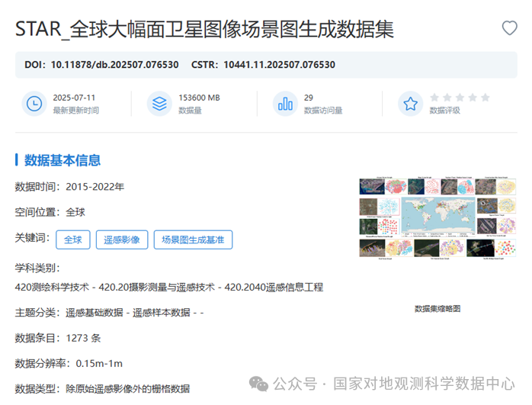Rate the dataset three stars
Screen dimensions: 532x405
460,98
